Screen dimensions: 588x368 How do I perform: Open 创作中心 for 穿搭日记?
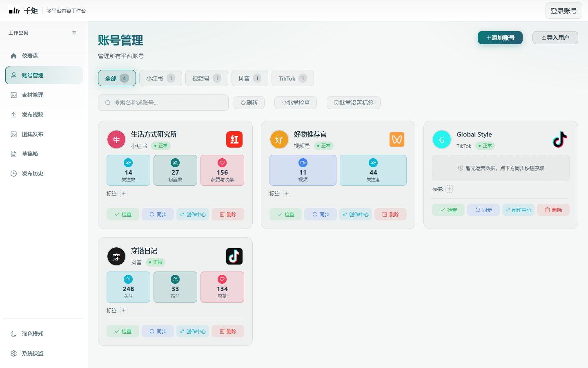193,331
